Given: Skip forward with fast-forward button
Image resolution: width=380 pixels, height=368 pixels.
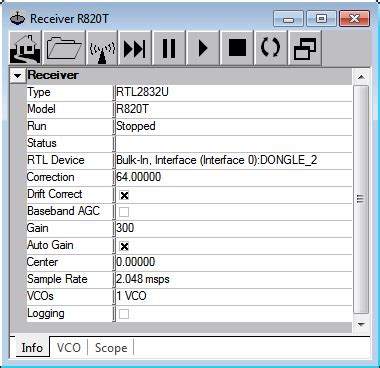Looking at the screenshot, I should pyautogui.click(x=135, y=48).
